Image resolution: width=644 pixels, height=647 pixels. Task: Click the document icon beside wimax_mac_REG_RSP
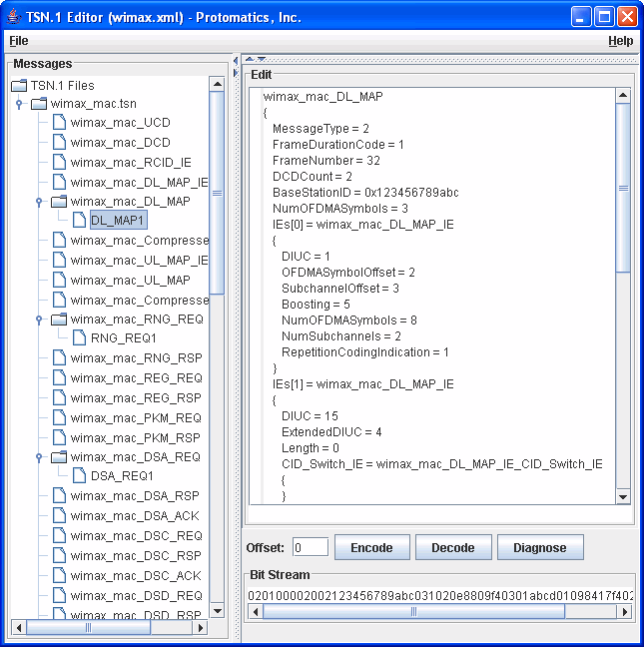click(x=59, y=398)
